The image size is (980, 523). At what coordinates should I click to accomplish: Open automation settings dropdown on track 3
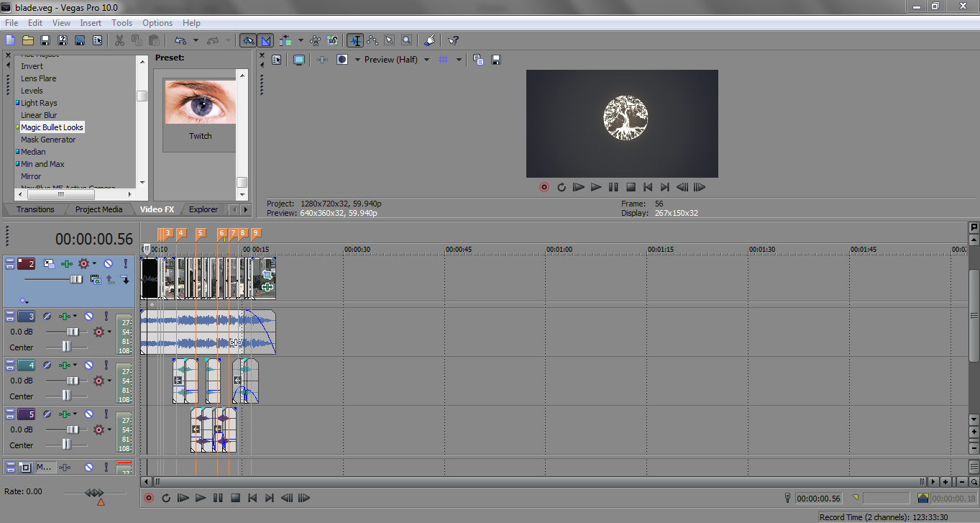(x=110, y=332)
